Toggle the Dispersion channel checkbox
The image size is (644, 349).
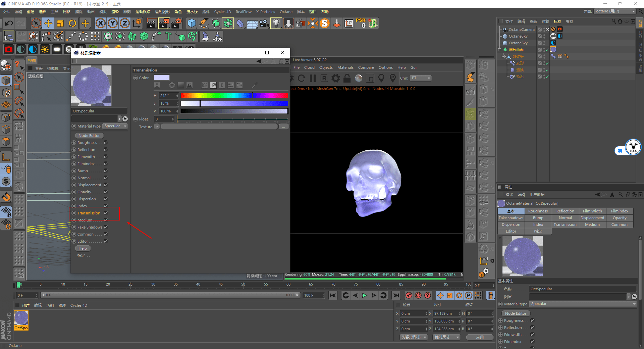tap(106, 199)
